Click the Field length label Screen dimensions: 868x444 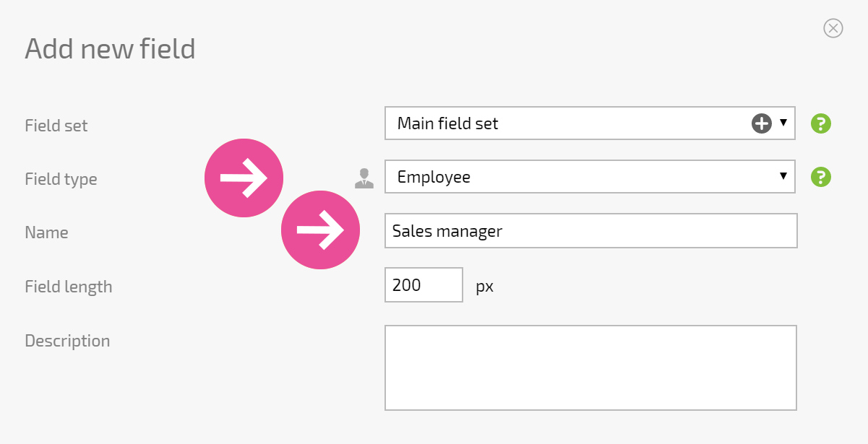[69, 287]
